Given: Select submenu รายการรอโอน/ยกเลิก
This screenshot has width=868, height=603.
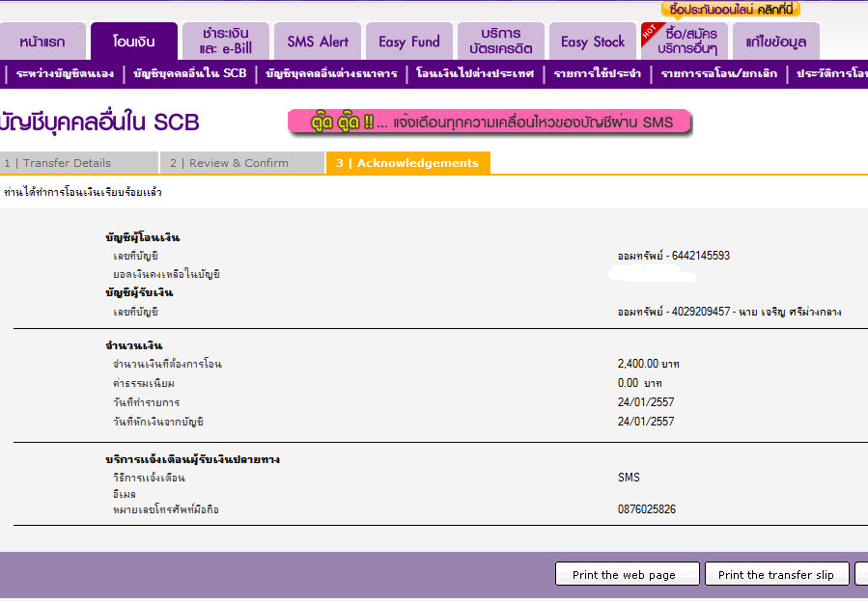Looking at the screenshot, I should click(719, 73).
